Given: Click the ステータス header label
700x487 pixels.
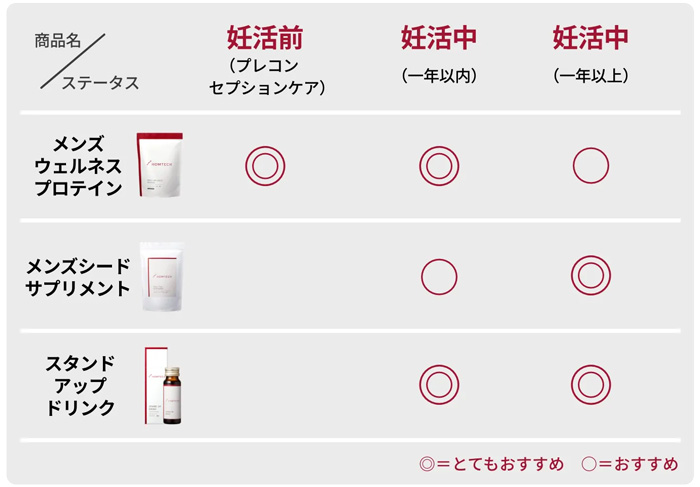Looking at the screenshot, I should [x=100, y=83].
